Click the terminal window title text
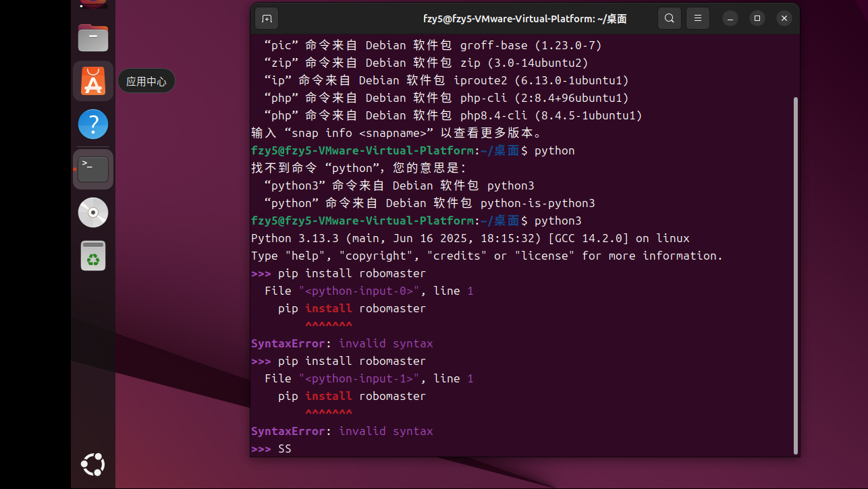This screenshot has width=868, height=489. coord(524,19)
